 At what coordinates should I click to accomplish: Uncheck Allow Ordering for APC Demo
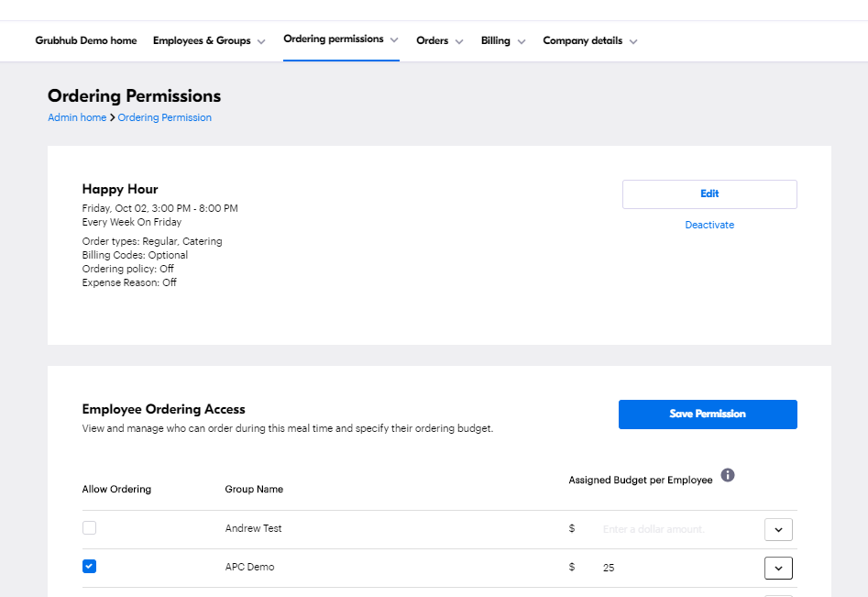pos(89,566)
